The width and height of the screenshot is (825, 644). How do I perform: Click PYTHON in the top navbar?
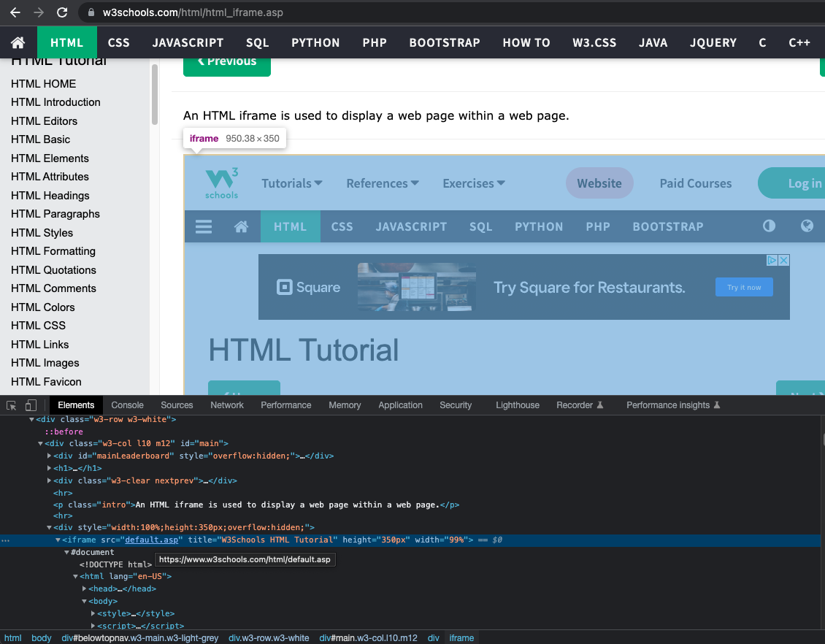click(x=315, y=42)
